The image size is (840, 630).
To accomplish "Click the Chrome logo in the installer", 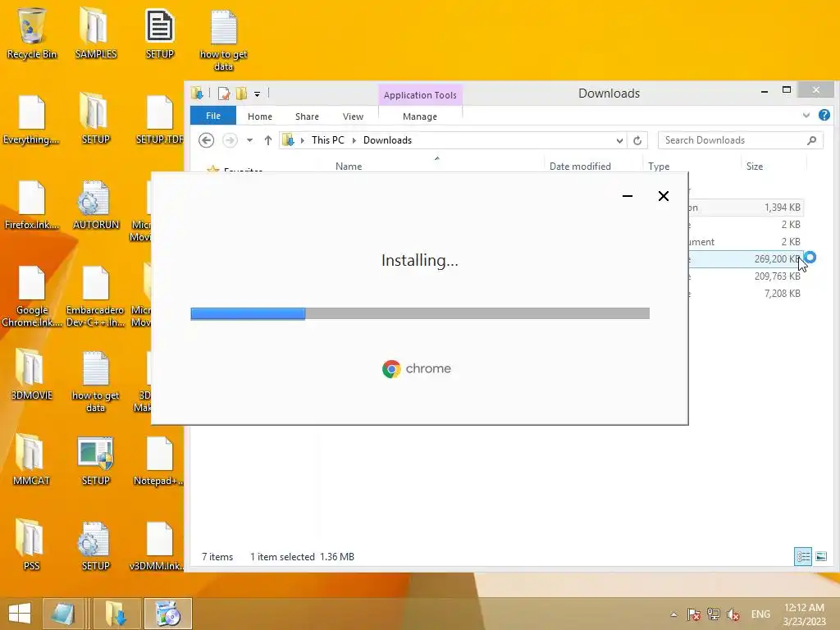I will pyautogui.click(x=391, y=369).
